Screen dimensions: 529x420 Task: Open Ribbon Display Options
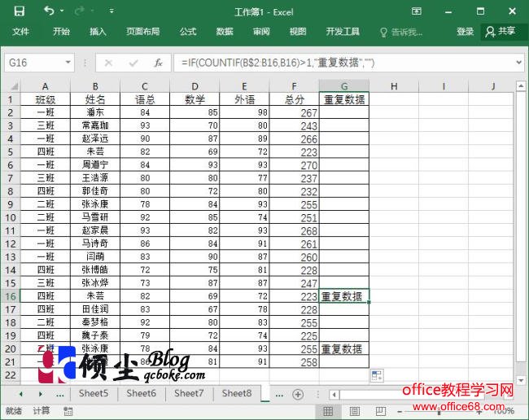(417, 11)
